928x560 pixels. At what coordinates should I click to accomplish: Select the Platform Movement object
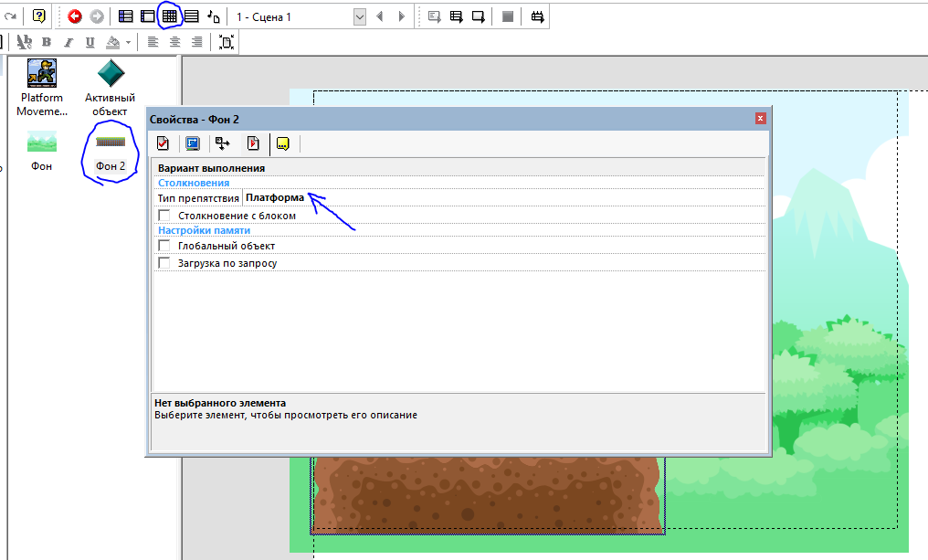point(41,88)
